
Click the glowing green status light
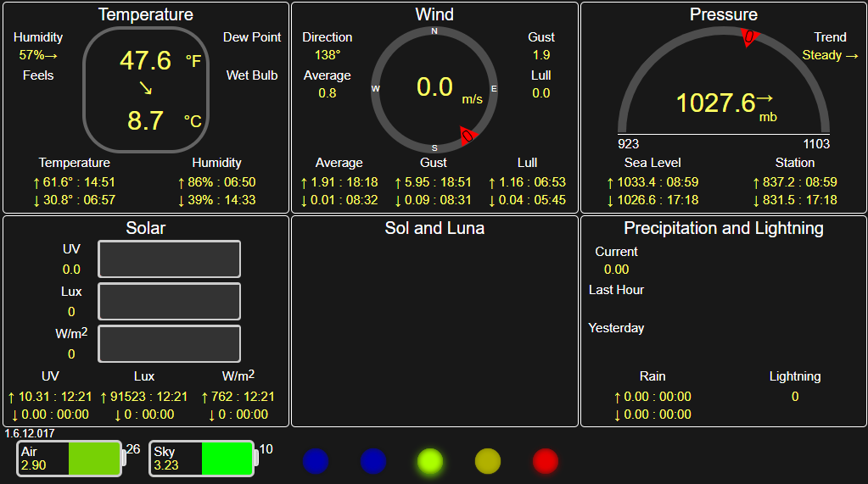(430, 460)
